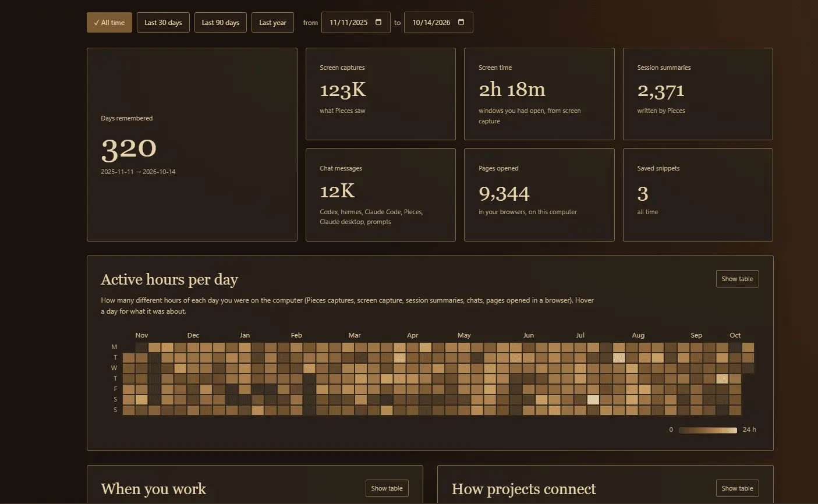Switch range to Last 30 days
Screen dimensions: 818x504
coord(163,23)
